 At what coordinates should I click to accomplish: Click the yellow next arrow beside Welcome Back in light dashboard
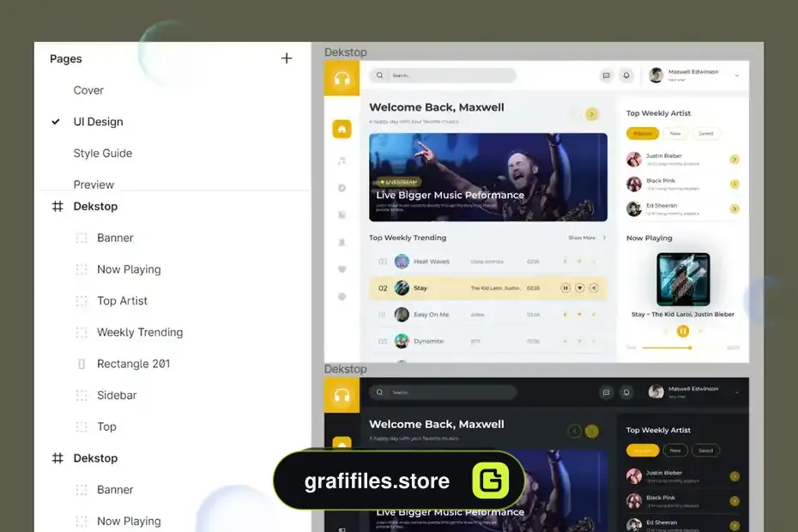[591, 114]
